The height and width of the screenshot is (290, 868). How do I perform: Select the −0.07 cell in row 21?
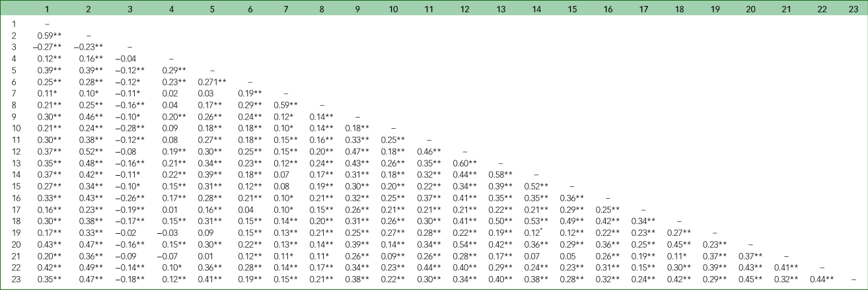coord(170,256)
